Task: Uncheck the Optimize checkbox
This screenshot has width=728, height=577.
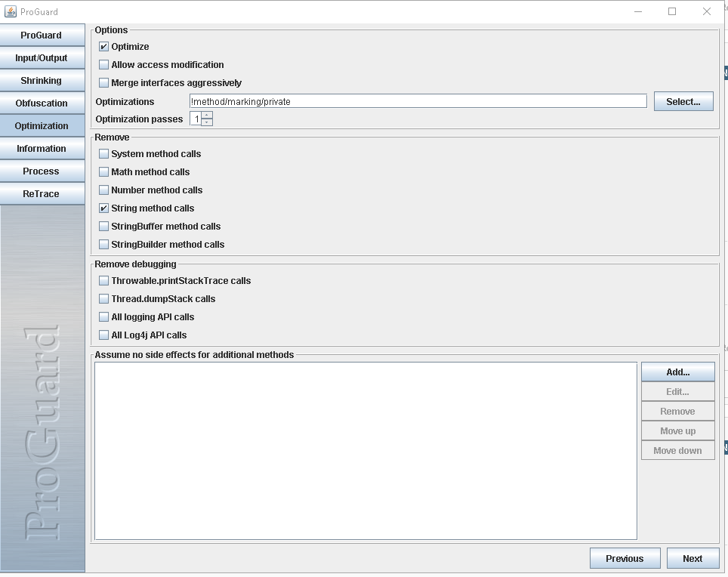Action: point(103,46)
